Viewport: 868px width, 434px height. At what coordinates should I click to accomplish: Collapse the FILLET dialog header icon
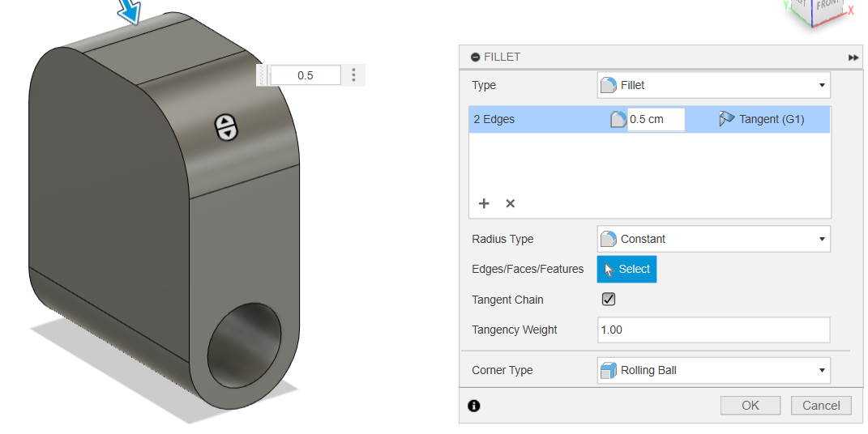pos(475,57)
